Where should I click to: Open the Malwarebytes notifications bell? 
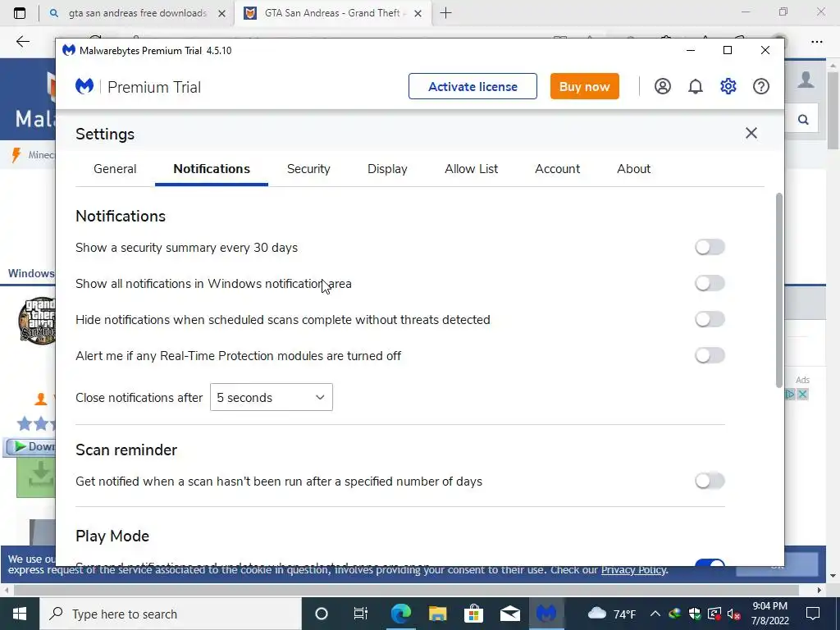click(x=695, y=86)
